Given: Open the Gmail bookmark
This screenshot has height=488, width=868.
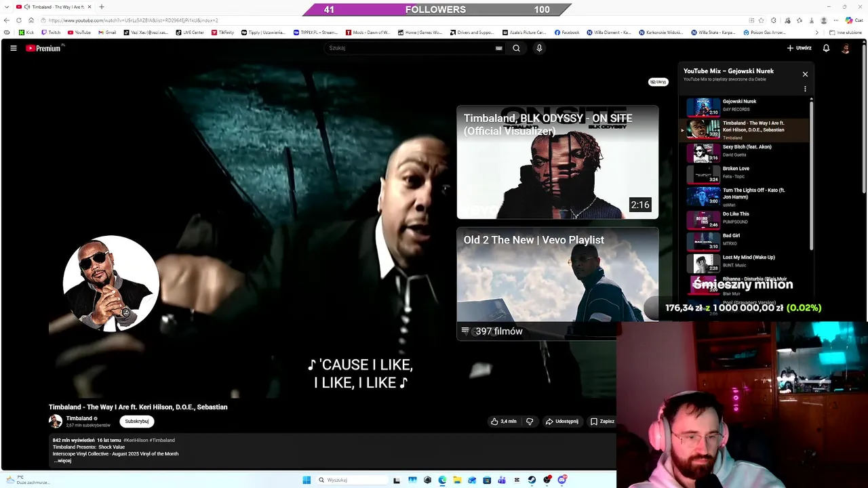Looking at the screenshot, I should (107, 33).
